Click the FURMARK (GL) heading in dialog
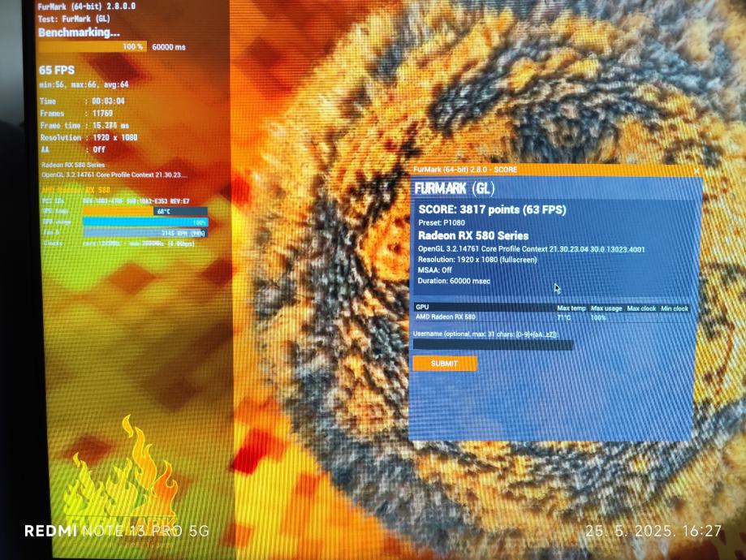Screen dimensions: 746x560 [455, 189]
